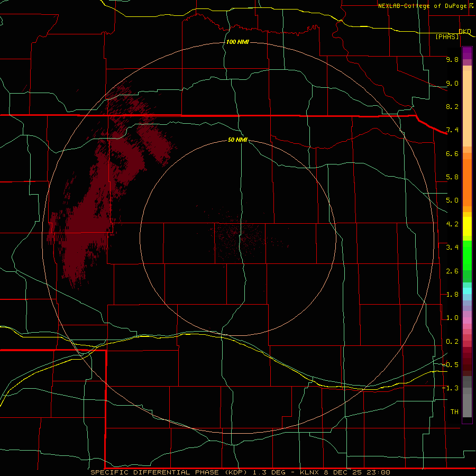Click the 3.4 scale value
476x476 pixels.
452,248
